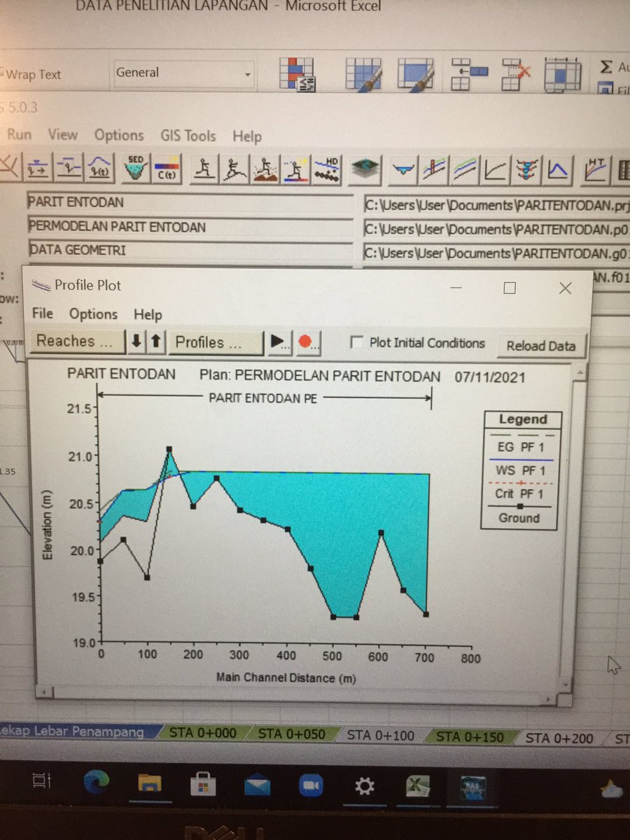This screenshot has height=840, width=630.
Task: Open the HEC-RAS Run menu
Action: point(19,134)
